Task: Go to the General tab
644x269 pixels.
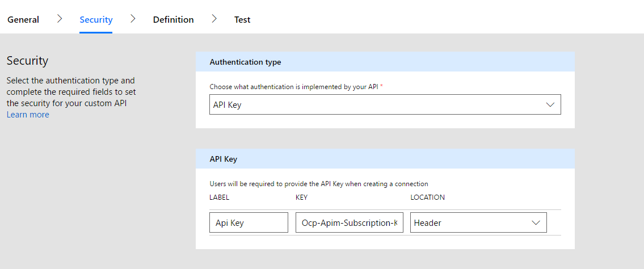Action: (x=23, y=20)
